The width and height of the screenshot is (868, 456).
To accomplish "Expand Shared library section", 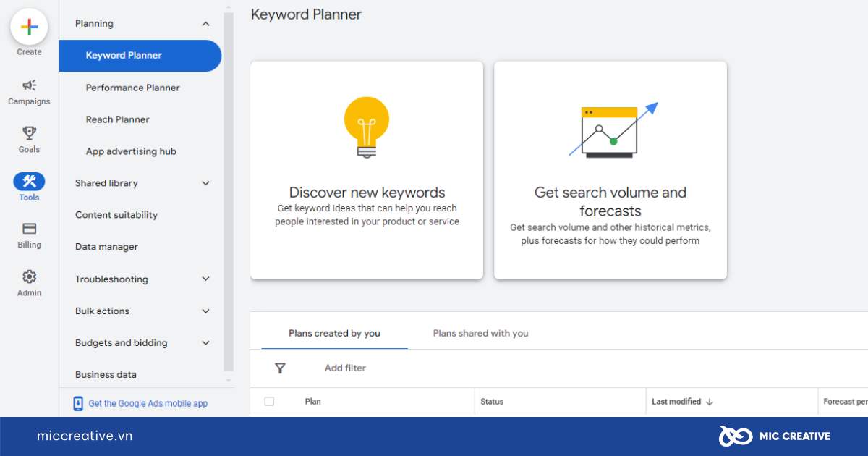I will [205, 183].
